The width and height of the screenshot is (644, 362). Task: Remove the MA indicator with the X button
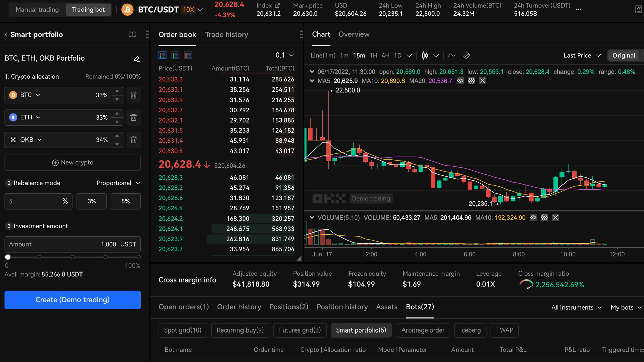[x=483, y=81]
